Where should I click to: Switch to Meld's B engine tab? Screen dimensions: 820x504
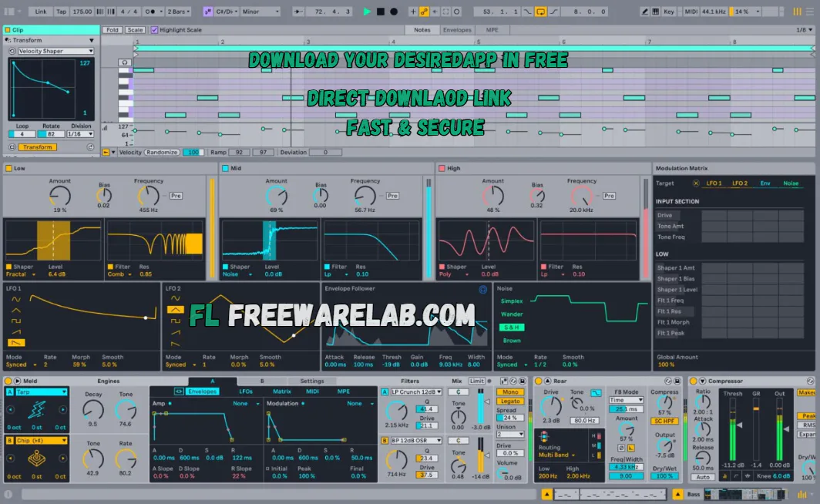[x=261, y=381]
